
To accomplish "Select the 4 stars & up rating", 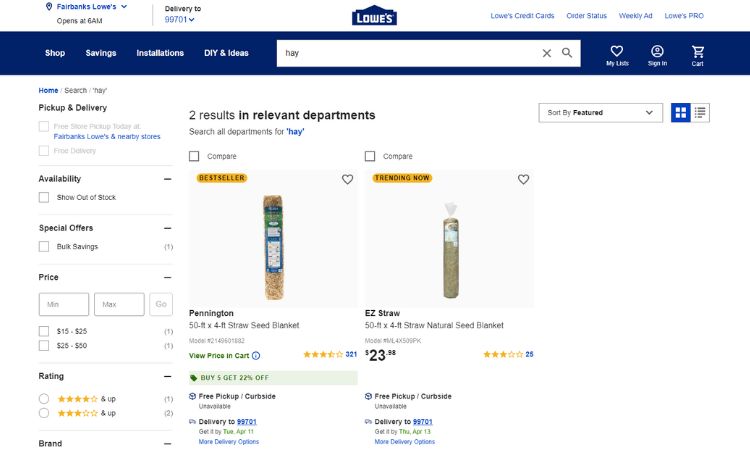I will pyautogui.click(x=44, y=399).
